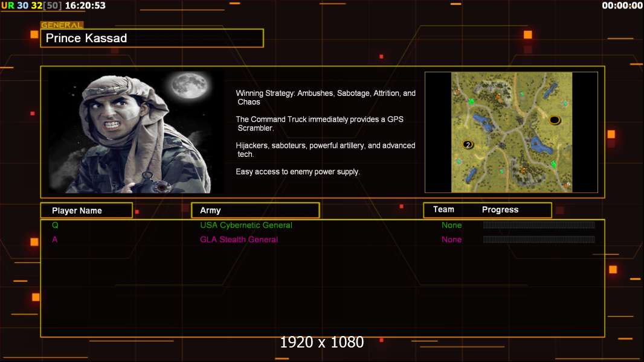Click the USA Cybernetic General army entry

pos(246,225)
